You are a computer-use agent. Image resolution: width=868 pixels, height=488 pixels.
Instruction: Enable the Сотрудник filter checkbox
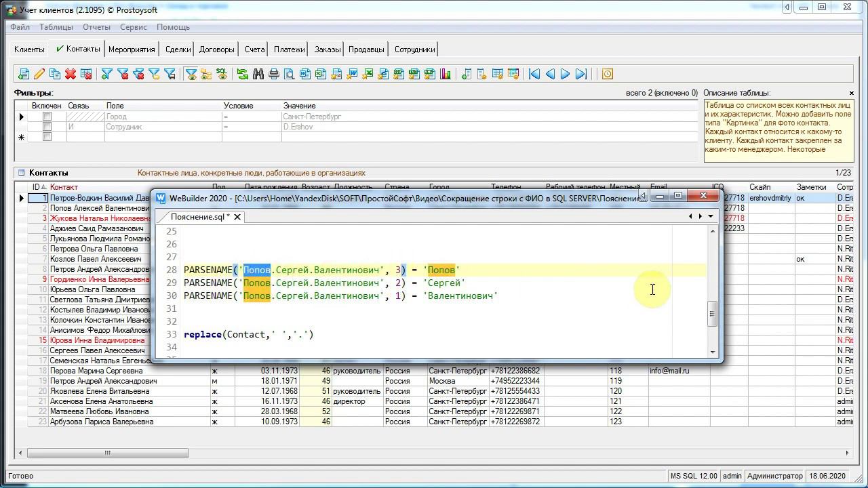tap(47, 127)
